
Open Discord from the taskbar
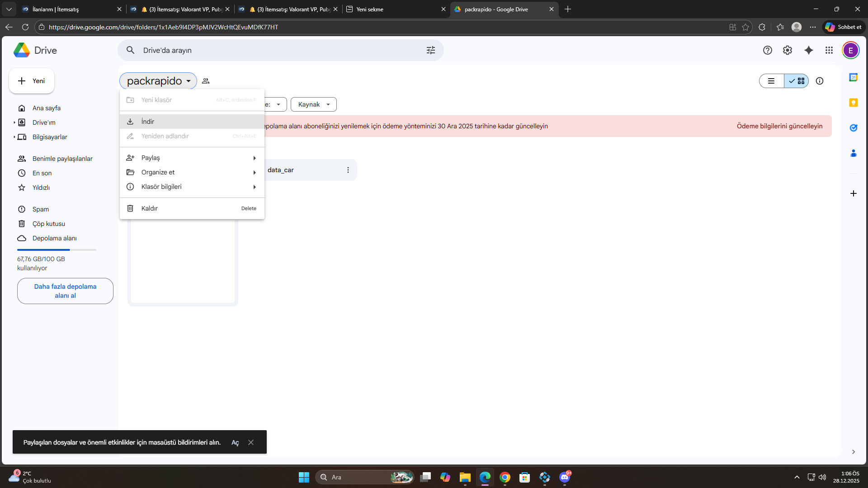click(x=565, y=477)
